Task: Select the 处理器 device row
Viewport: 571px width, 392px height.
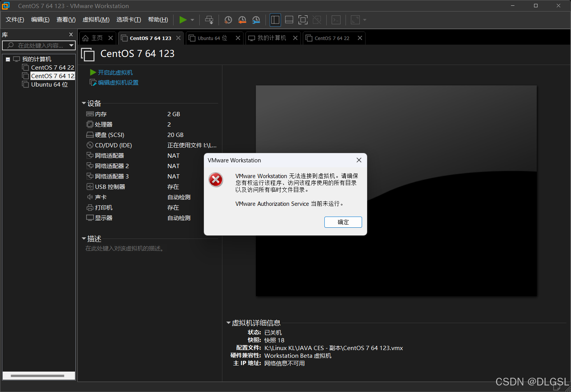Action: point(152,125)
